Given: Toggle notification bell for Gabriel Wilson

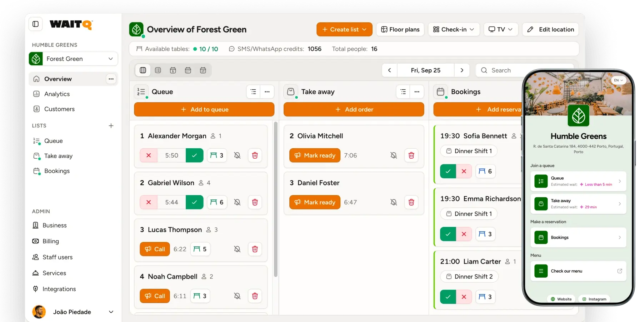Looking at the screenshot, I should click(x=237, y=202).
